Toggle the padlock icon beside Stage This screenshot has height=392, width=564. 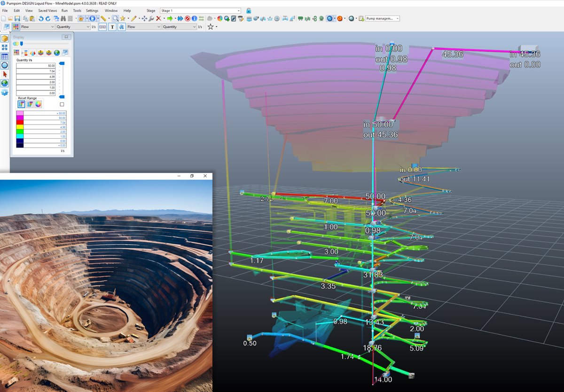(x=249, y=10)
